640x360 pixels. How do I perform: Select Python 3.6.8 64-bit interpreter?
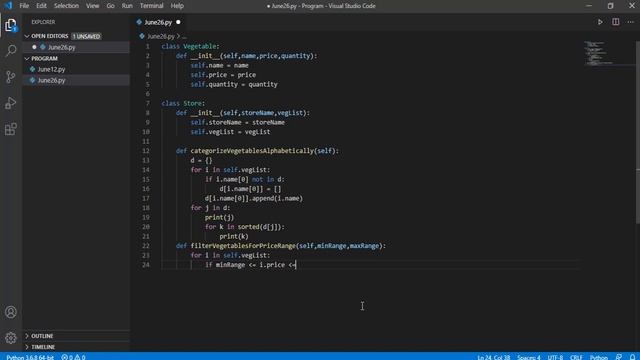[x=30, y=357]
